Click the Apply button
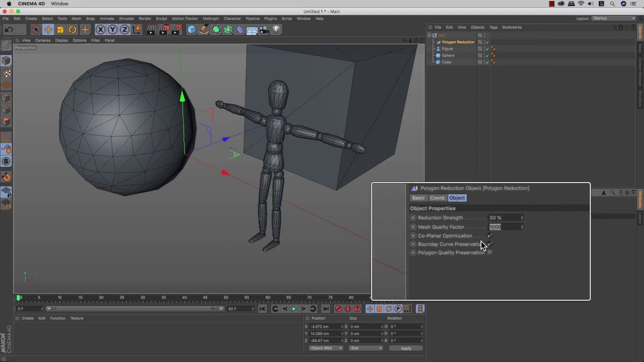 [x=406, y=348]
